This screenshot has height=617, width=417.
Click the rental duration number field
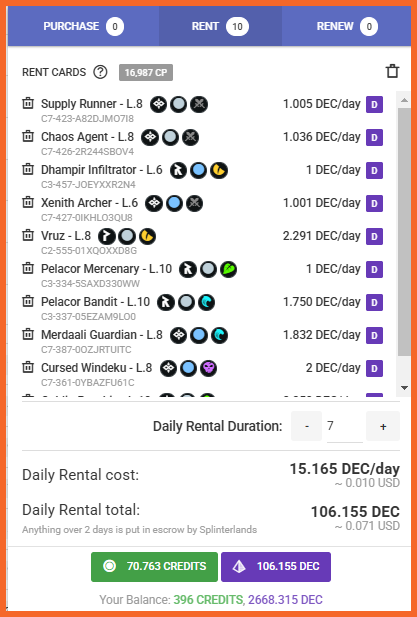pos(345,427)
